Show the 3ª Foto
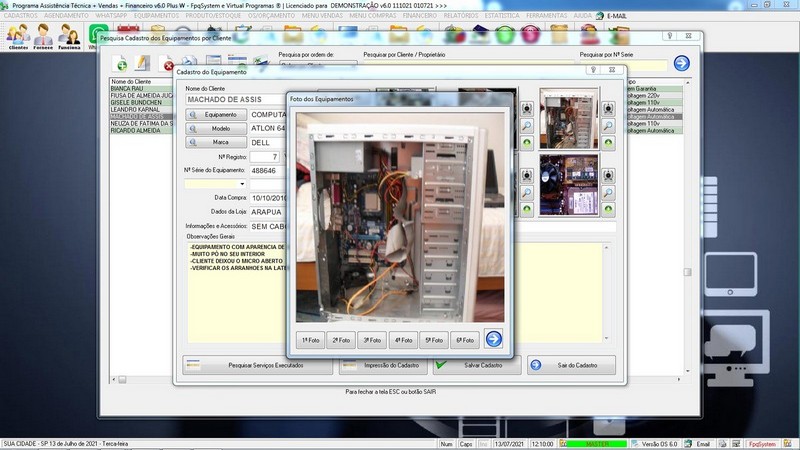Viewport: 800px width, 450px height. 372,340
